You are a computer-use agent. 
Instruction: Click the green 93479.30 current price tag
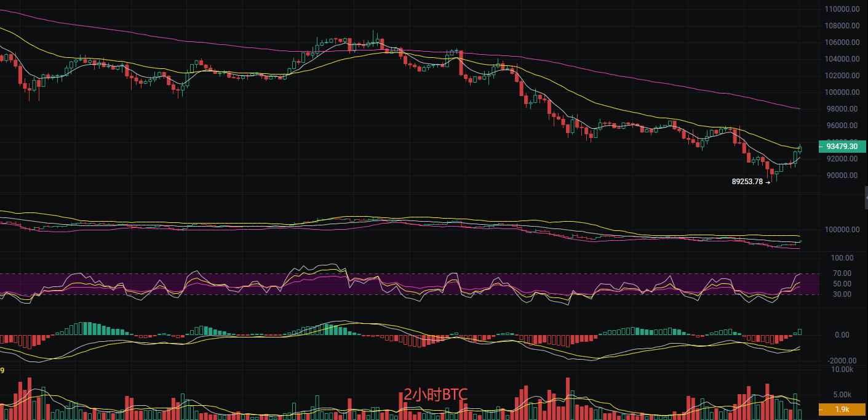[842, 147]
